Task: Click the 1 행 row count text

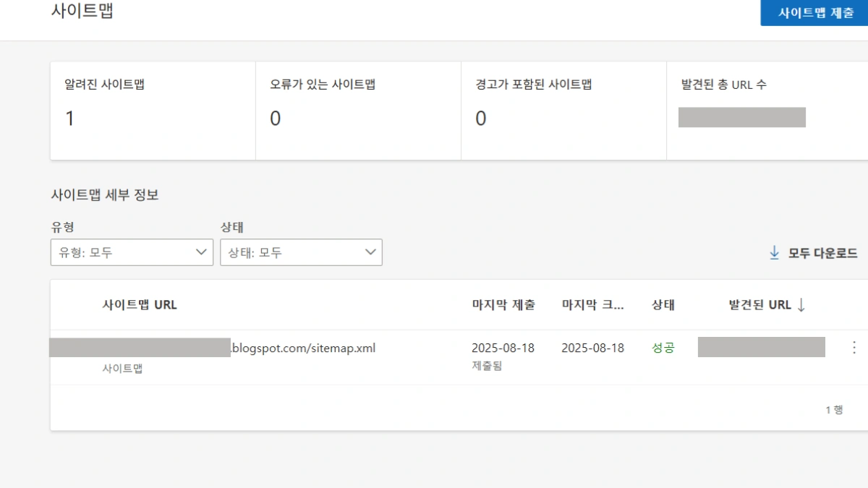Action: pyautogui.click(x=834, y=410)
